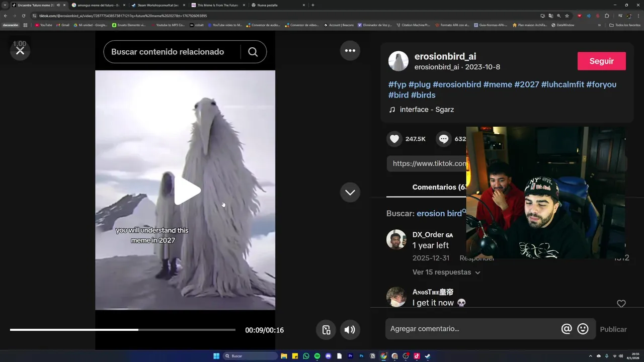Go to next video with down chevron
The height and width of the screenshot is (362, 644).
[350, 193]
